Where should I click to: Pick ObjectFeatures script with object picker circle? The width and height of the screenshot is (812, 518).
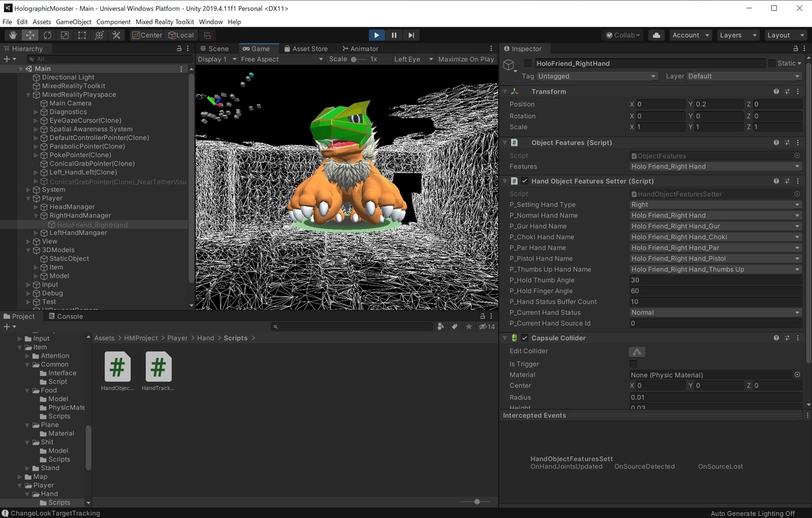click(797, 156)
